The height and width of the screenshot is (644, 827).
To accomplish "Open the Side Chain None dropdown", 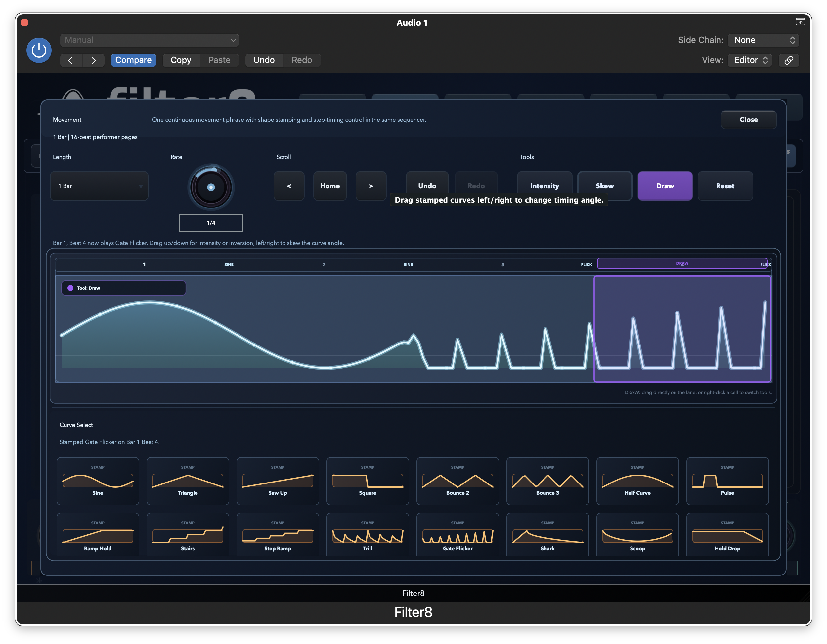I will [763, 40].
